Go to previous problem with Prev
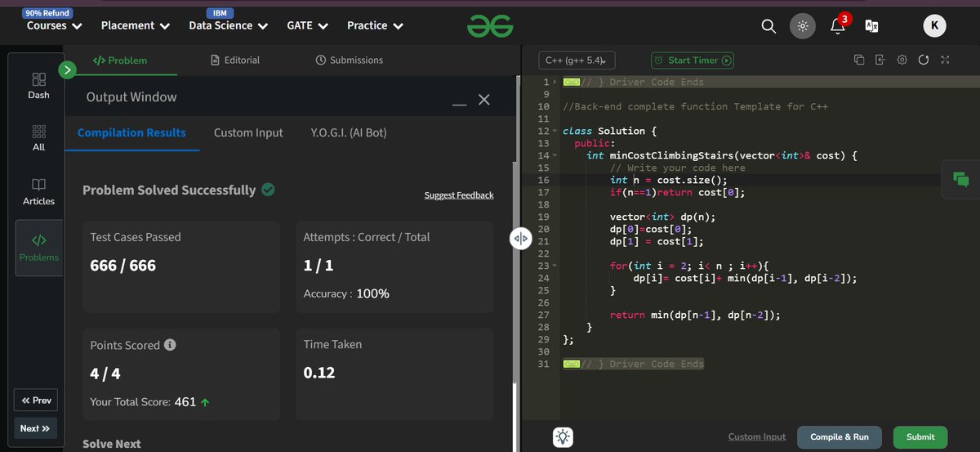 (x=36, y=401)
